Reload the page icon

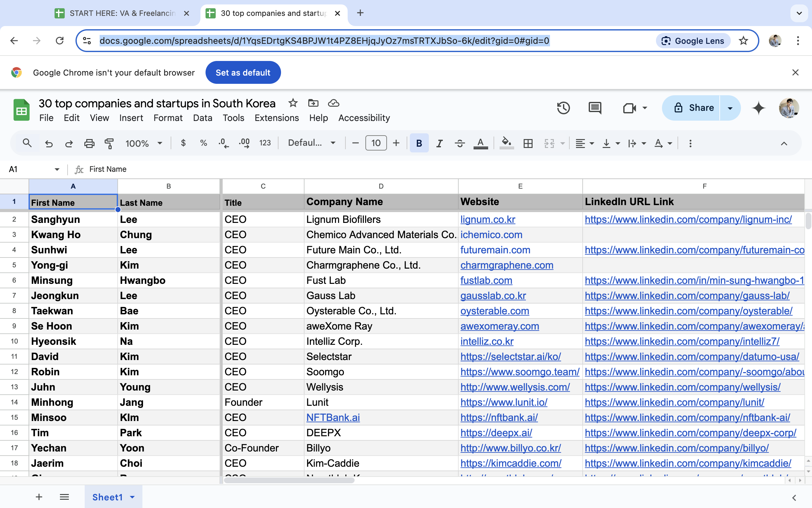coord(60,41)
